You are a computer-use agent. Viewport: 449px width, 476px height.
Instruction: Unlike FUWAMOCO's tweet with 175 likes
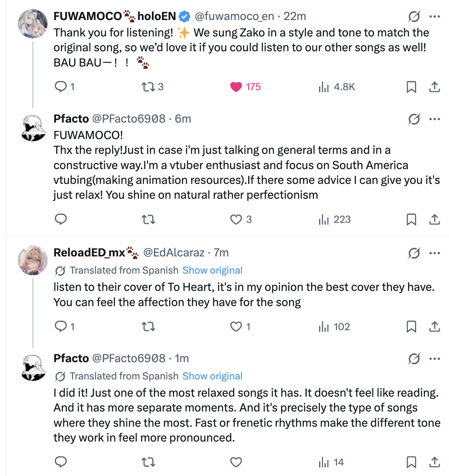click(236, 87)
